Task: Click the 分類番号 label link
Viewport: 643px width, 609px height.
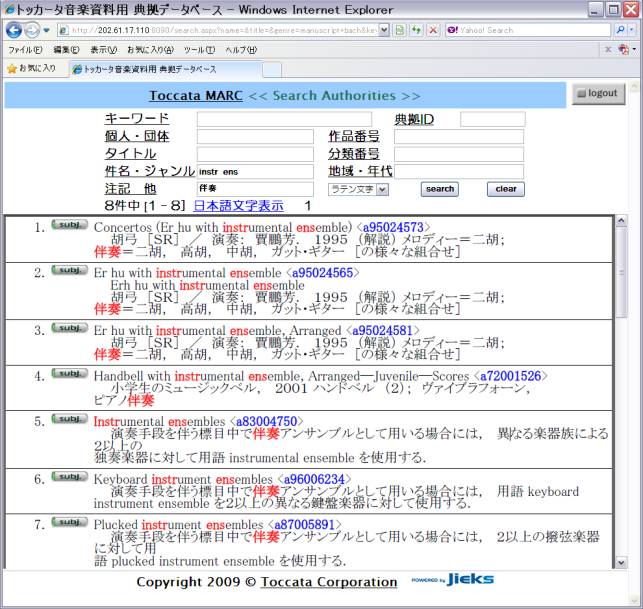Action: (x=354, y=154)
